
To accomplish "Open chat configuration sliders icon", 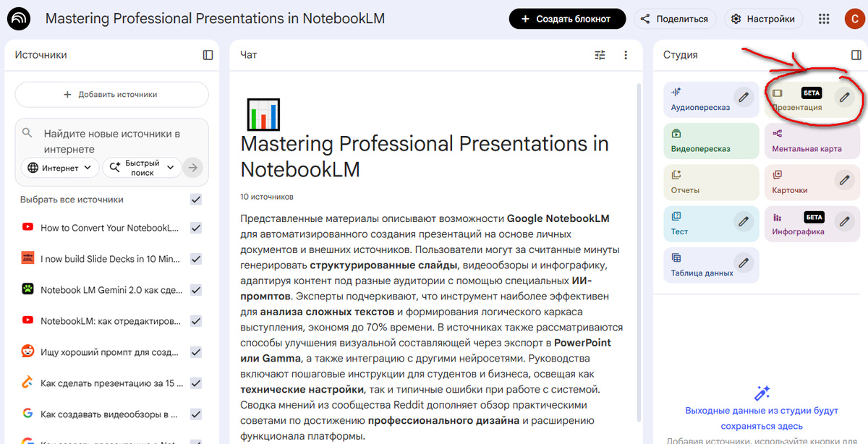I will tap(600, 55).
